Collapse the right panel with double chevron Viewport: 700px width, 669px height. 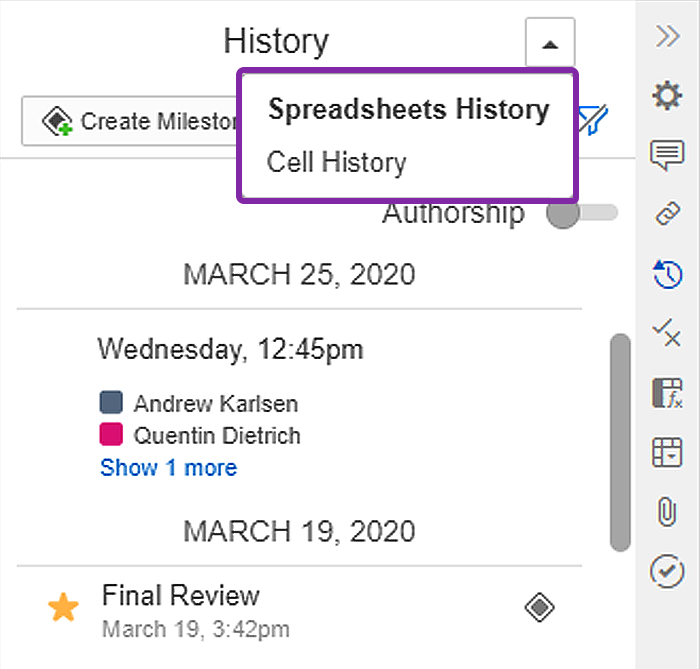tap(668, 36)
